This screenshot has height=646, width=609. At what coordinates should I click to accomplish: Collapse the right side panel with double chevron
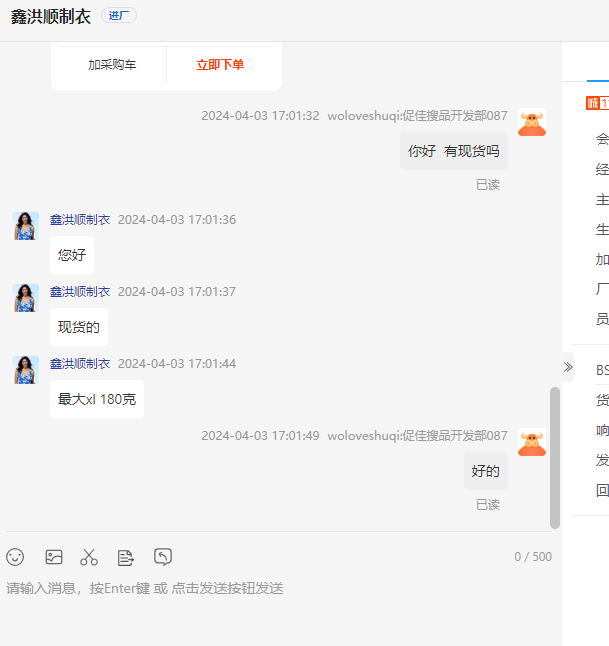pyautogui.click(x=568, y=367)
